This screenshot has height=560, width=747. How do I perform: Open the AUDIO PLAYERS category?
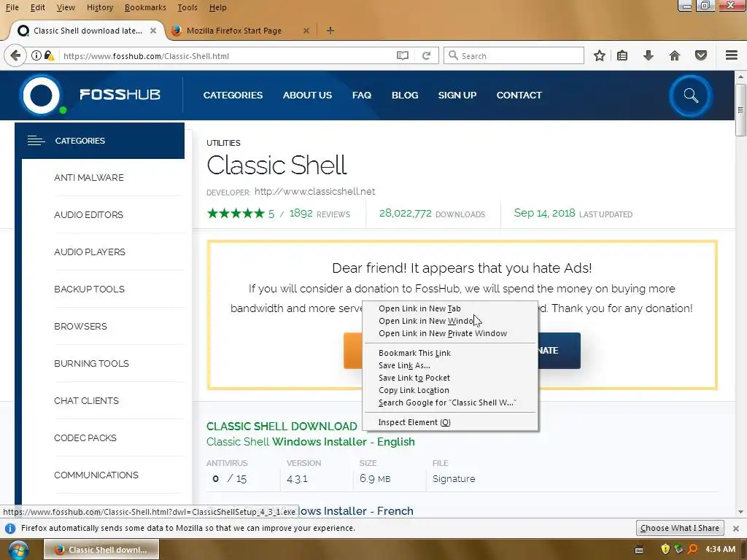coord(90,252)
